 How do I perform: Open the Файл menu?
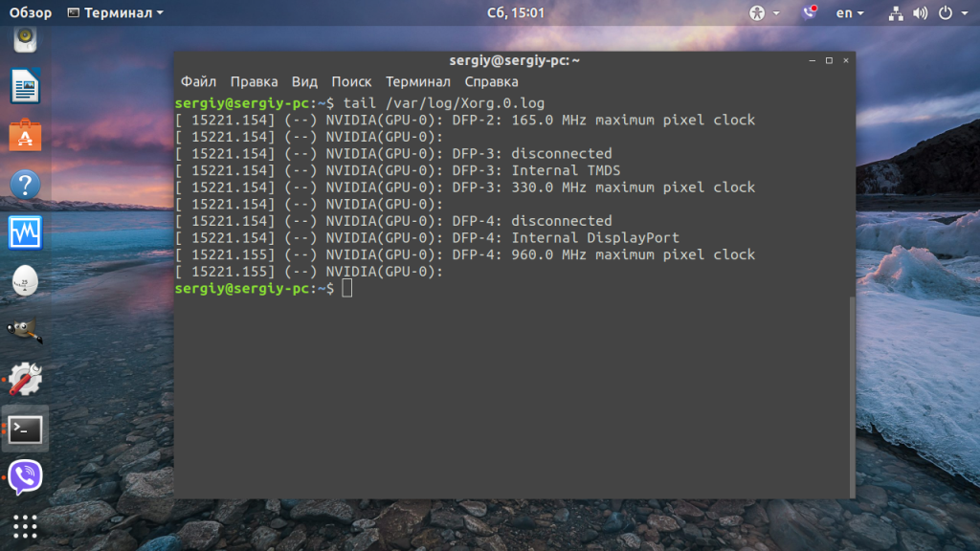coord(198,82)
